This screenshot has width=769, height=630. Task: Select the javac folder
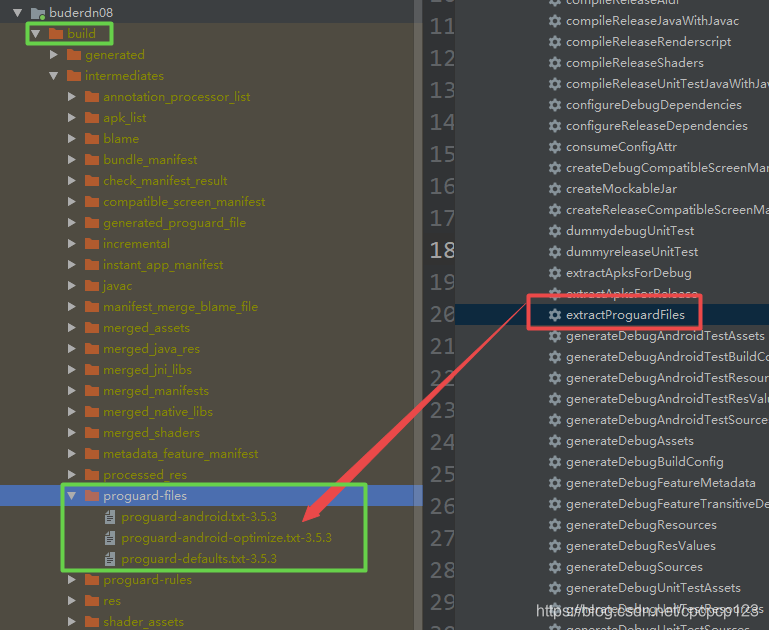117,286
